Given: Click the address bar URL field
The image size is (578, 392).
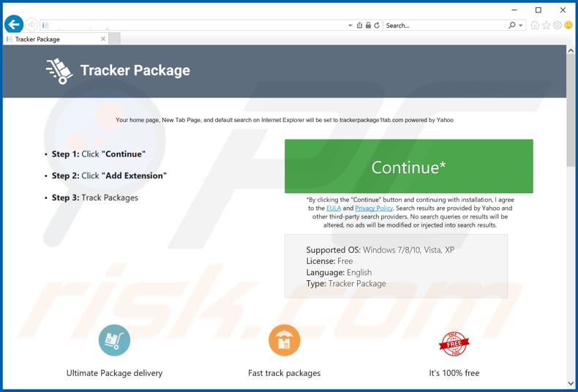Looking at the screenshot, I should tap(198, 26).
